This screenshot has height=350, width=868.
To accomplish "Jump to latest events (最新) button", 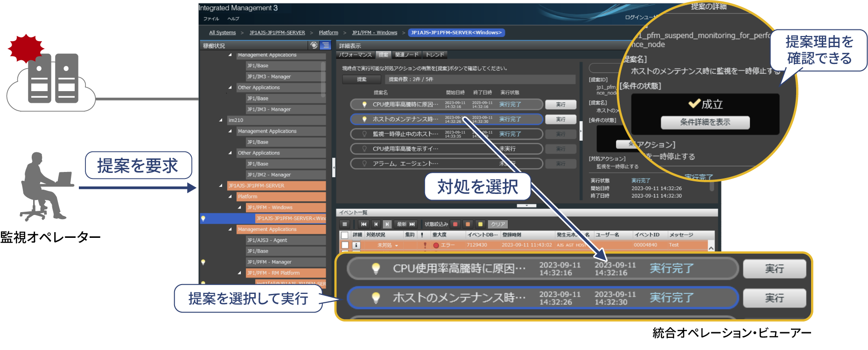I will point(406,224).
